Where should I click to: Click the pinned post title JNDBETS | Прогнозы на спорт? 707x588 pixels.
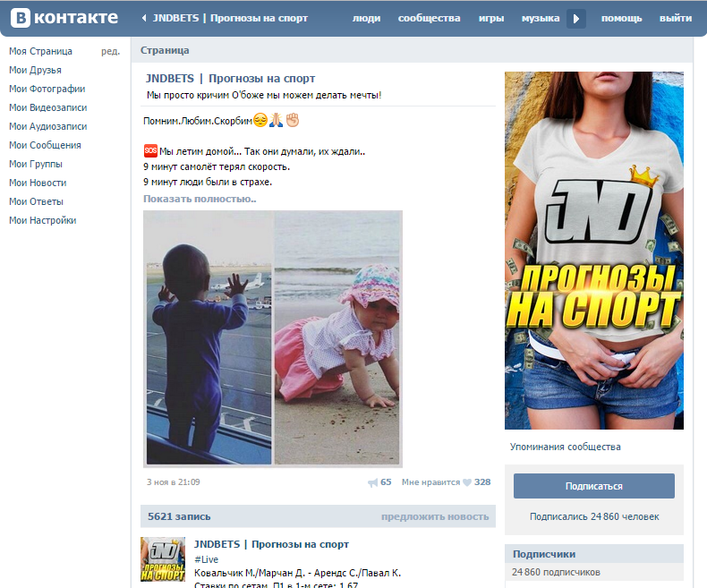[x=230, y=79]
